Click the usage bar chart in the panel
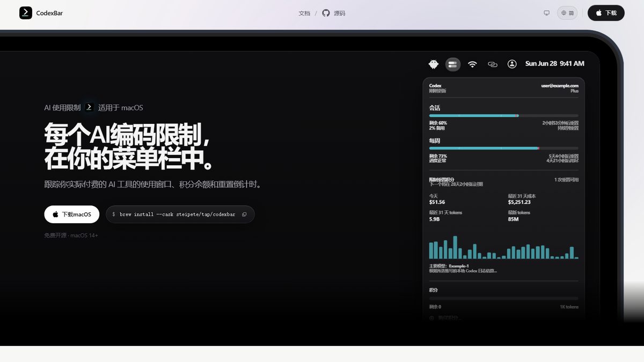Image resolution: width=644 pixels, height=362 pixels. point(503,247)
